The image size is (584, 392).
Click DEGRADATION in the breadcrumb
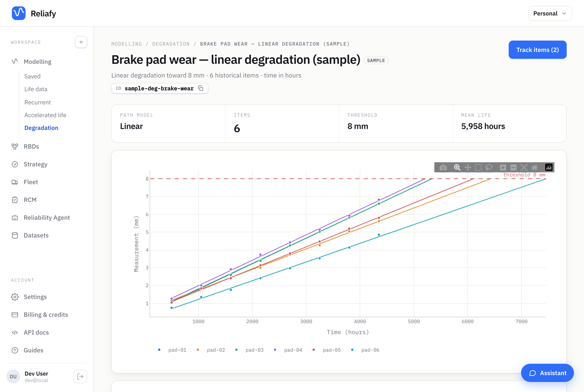tap(171, 44)
